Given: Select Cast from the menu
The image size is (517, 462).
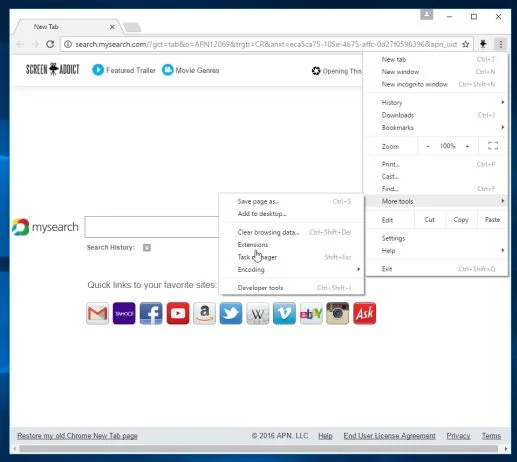Looking at the screenshot, I should coord(436,176).
